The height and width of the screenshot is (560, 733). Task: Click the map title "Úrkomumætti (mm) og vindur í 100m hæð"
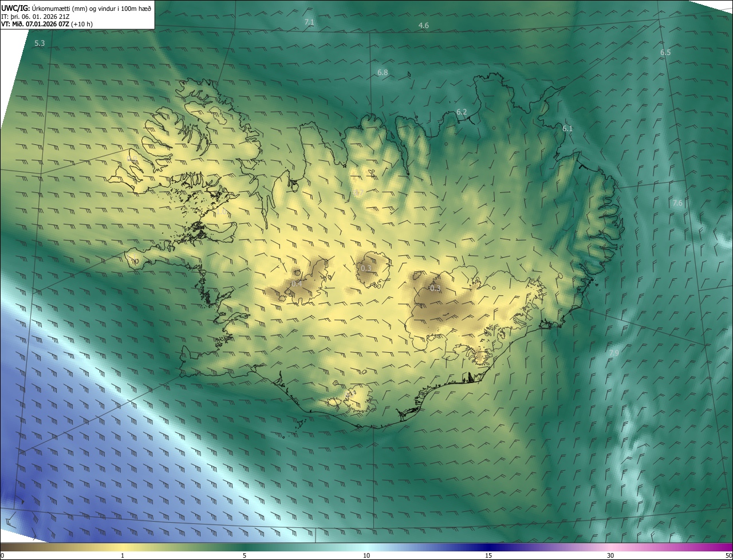point(91,7)
